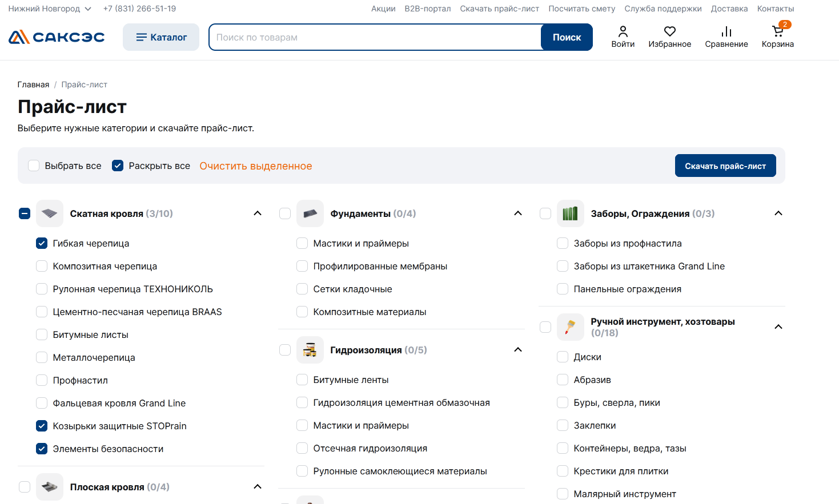
Task: Enable the Металлочерепица checkbox
Action: 42,357
